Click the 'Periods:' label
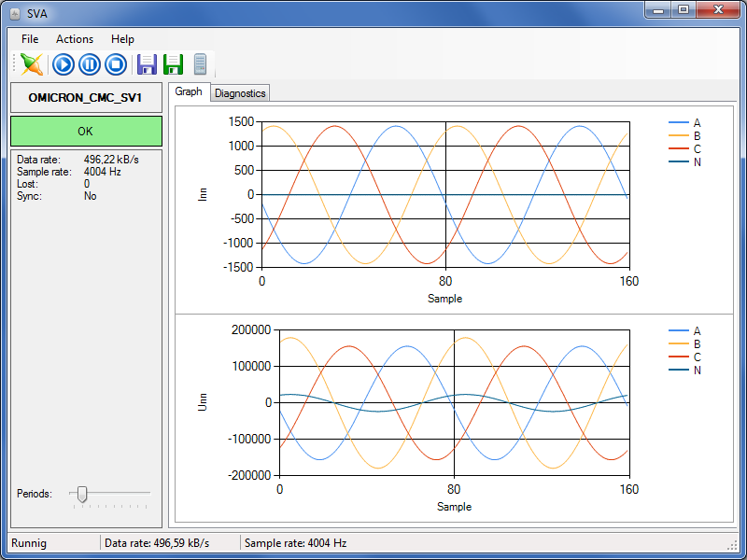 click(35, 494)
